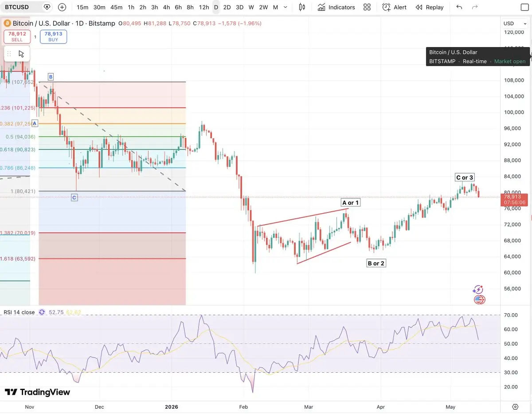Open the Indicators dialog
Image resolution: width=532 pixels, height=414 pixels.
pos(336,7)
